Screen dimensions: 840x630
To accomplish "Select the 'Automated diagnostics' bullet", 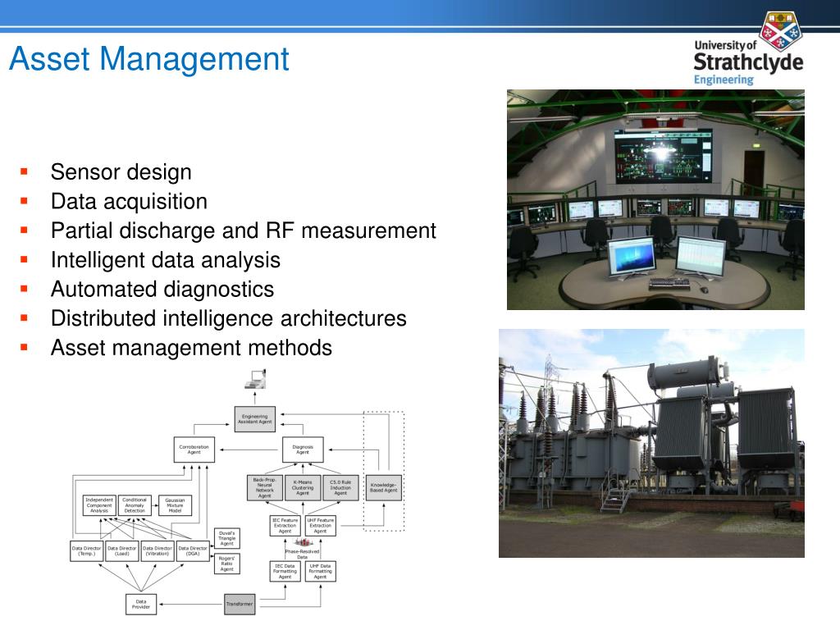I will click(162, 290).
